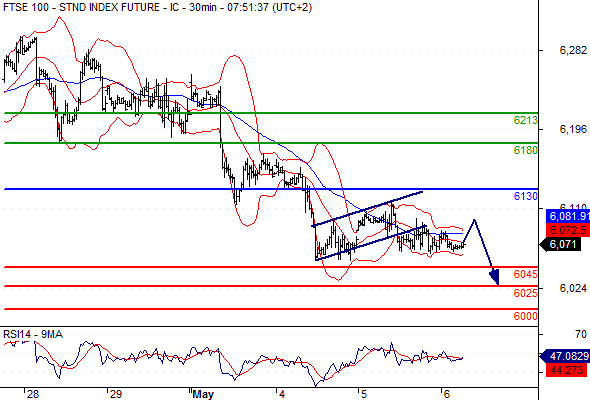The height and width of the screenshot is (400, 590).
Task: Select the red 6,072.5 price tag
Action: coord(568,230)
